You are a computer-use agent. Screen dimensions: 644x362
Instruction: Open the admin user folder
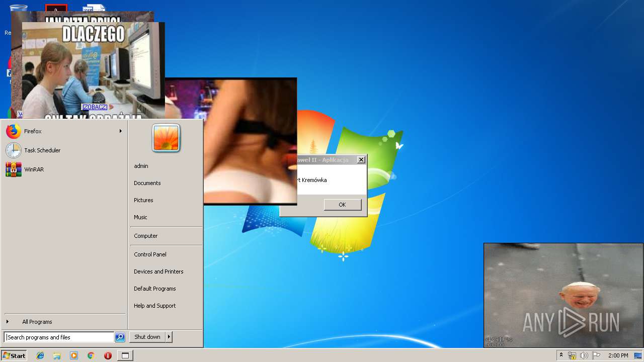(141, 166)
